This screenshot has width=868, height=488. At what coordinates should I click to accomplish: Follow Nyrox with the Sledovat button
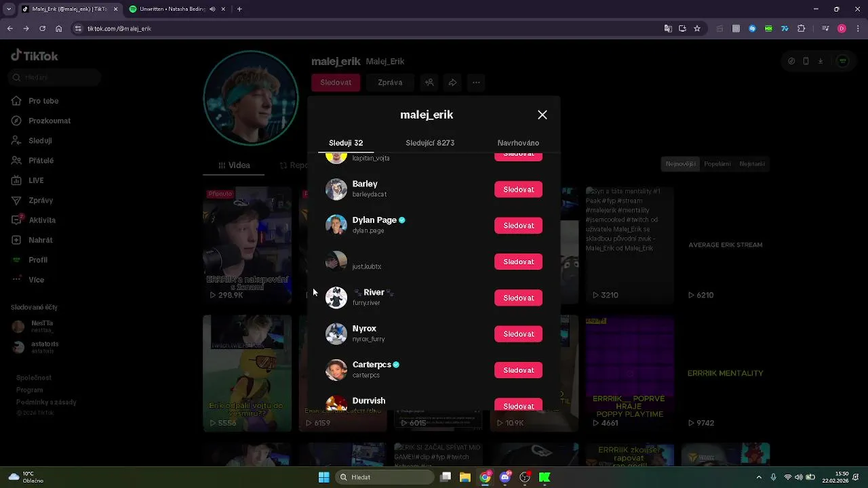pos(518,334)
